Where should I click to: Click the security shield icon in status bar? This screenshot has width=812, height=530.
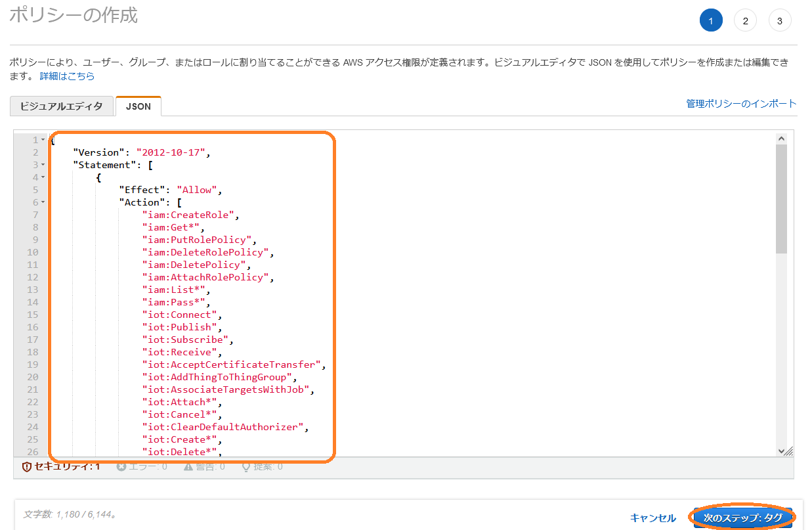click(27, 467)
